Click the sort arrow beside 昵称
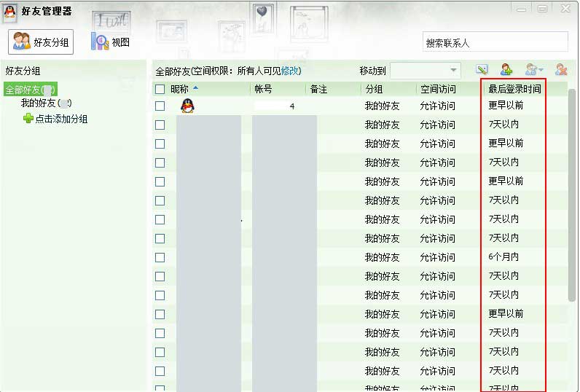 (x=196, y=88)
